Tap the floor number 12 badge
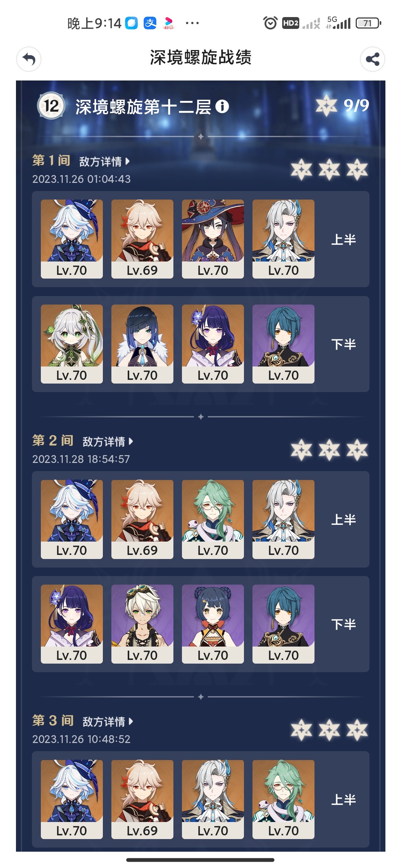This screenshot has height=868, width=401. point(51,106)
